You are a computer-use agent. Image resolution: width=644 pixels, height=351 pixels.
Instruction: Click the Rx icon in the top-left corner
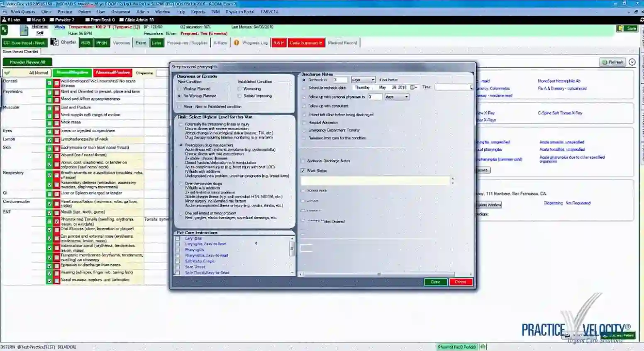pos(5,30)
